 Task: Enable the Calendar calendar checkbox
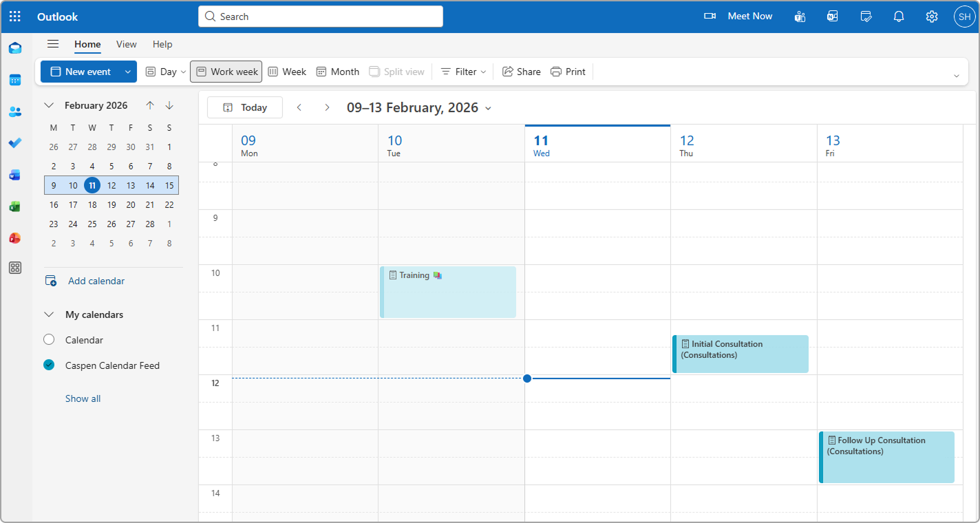pyautogui.click(x=49, y=340)
